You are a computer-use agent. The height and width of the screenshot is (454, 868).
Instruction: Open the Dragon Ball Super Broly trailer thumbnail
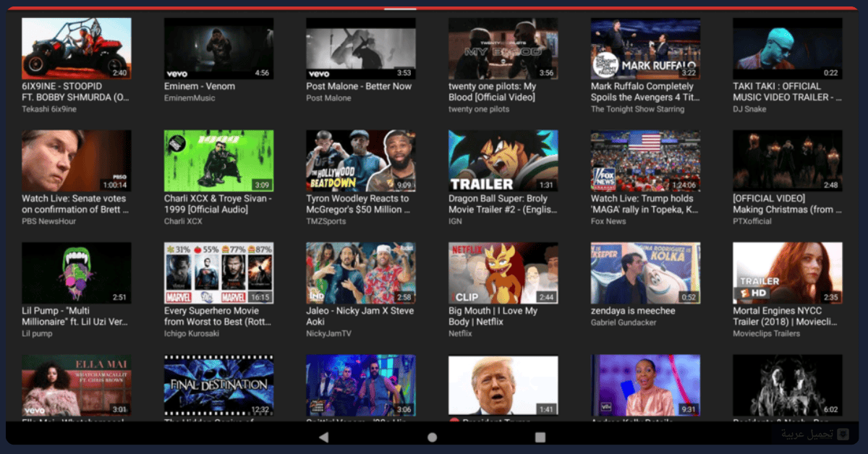(x=503, y=160)
